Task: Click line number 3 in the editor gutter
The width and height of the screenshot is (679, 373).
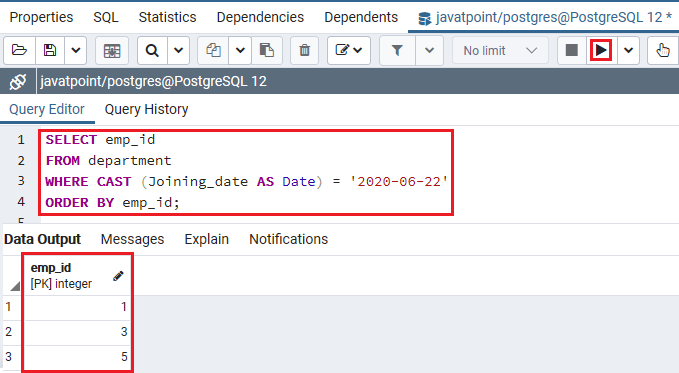Action: pyautogui.click(x=21, y=181)
